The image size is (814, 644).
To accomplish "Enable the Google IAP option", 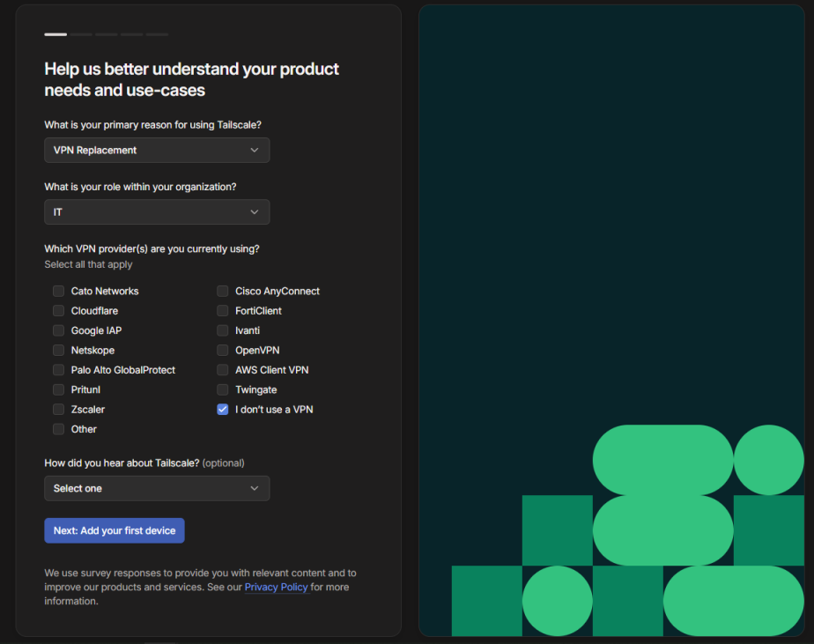I will pyautogui.click(x=58, y=330).
